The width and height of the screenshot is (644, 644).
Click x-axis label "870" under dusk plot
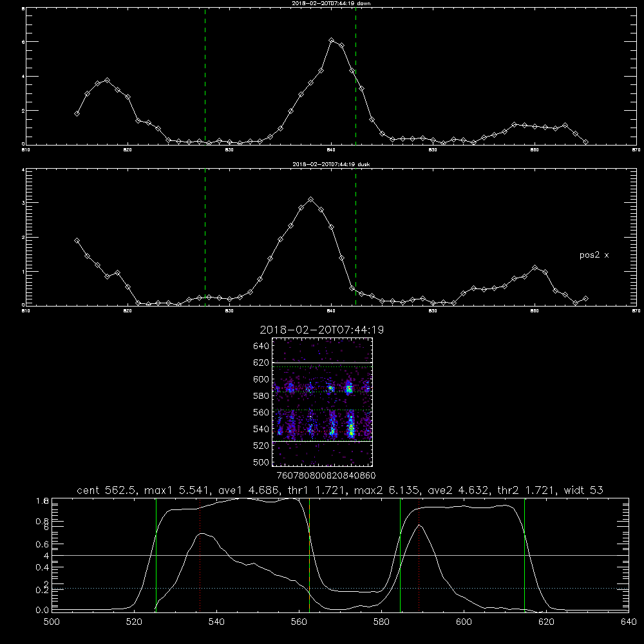coord(636,311)
